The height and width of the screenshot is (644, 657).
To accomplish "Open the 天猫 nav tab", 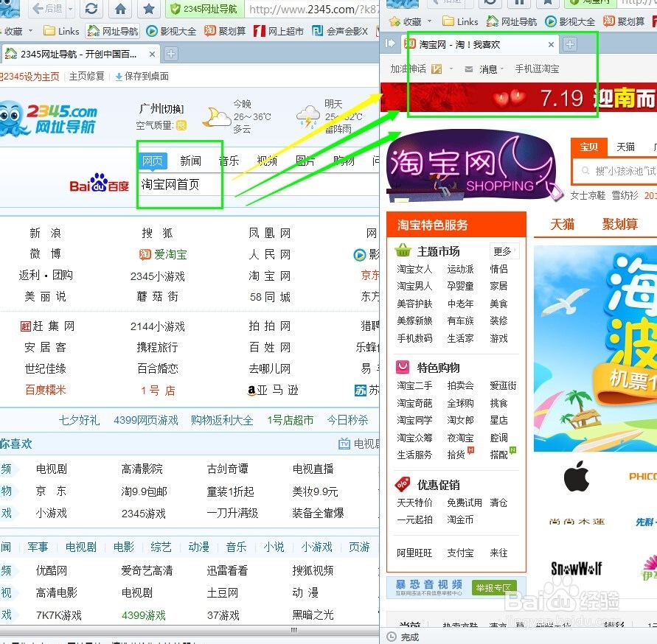I will 562,224.
